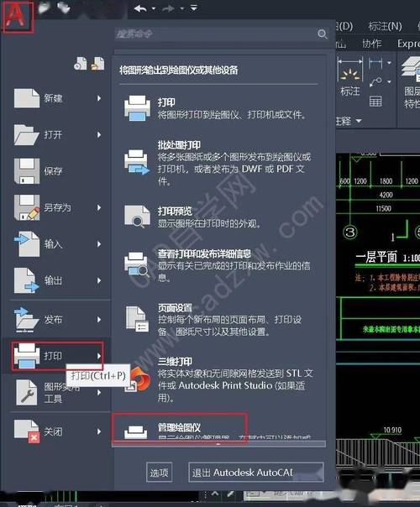Click the 打印 printer icon in left menu

[x=27, y=356]
